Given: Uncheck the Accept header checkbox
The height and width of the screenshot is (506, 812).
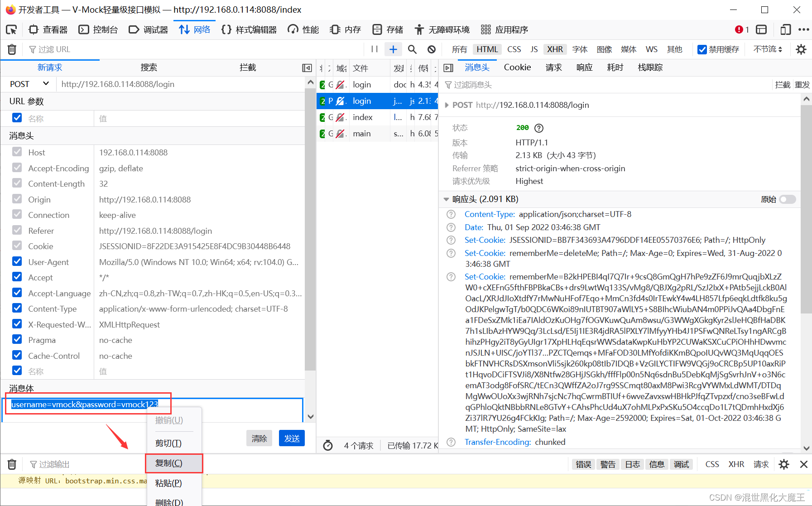Looking at the screenshot, I should click(x=17, y=277).
